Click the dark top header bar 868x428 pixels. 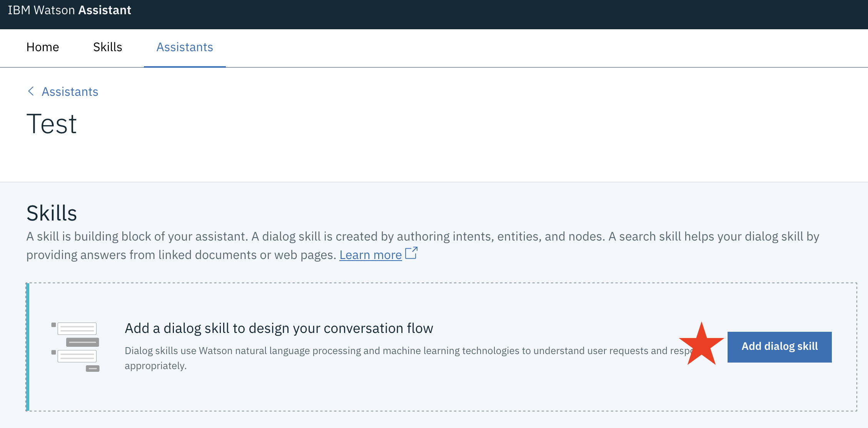coord(500,14)
